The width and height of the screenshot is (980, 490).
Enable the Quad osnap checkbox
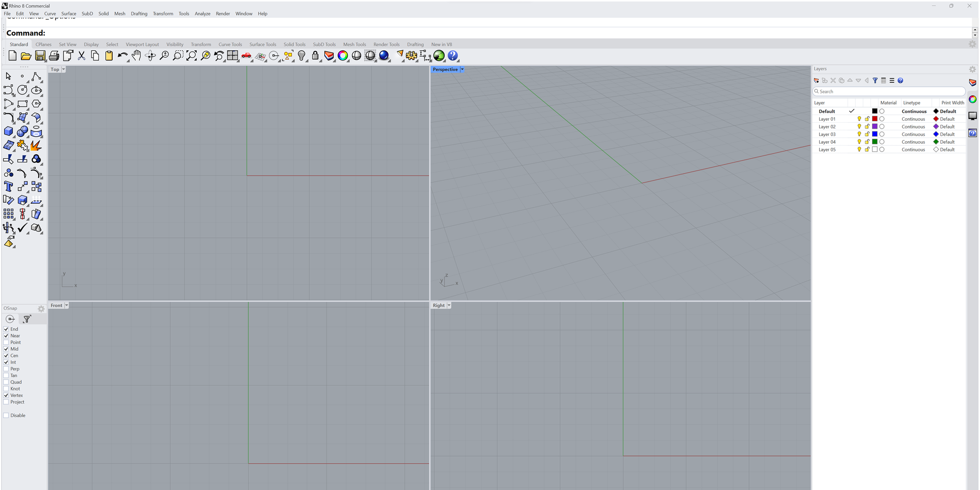[x=6, y=382]
